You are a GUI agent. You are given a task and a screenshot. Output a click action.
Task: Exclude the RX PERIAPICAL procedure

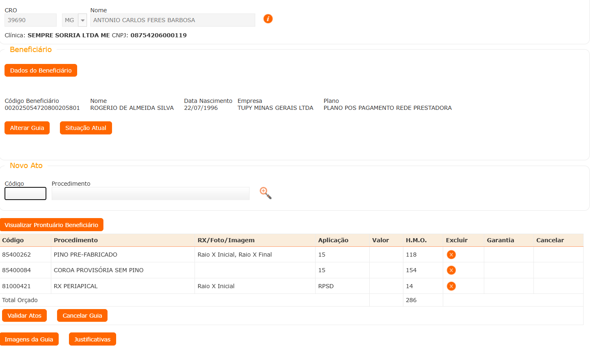(x=451, y=286)
